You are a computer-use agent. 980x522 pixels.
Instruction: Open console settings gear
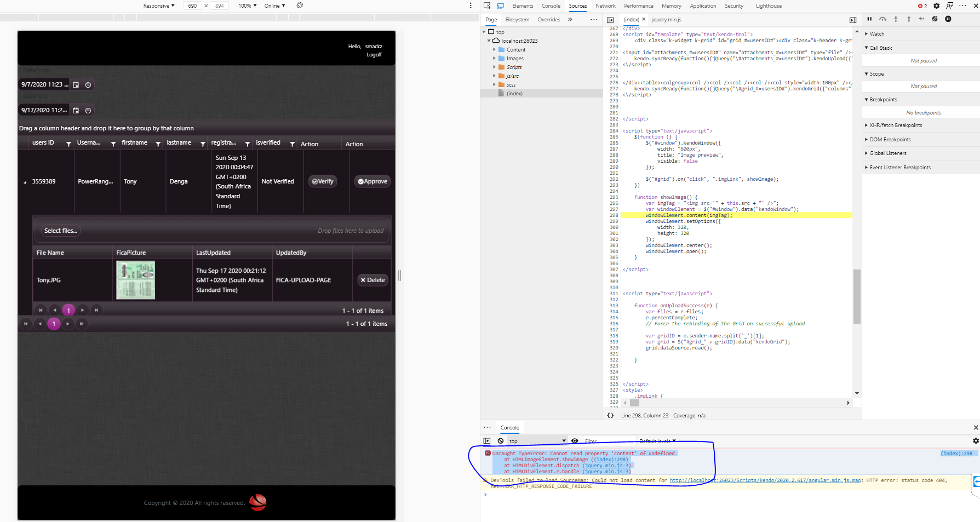(976, 441)
